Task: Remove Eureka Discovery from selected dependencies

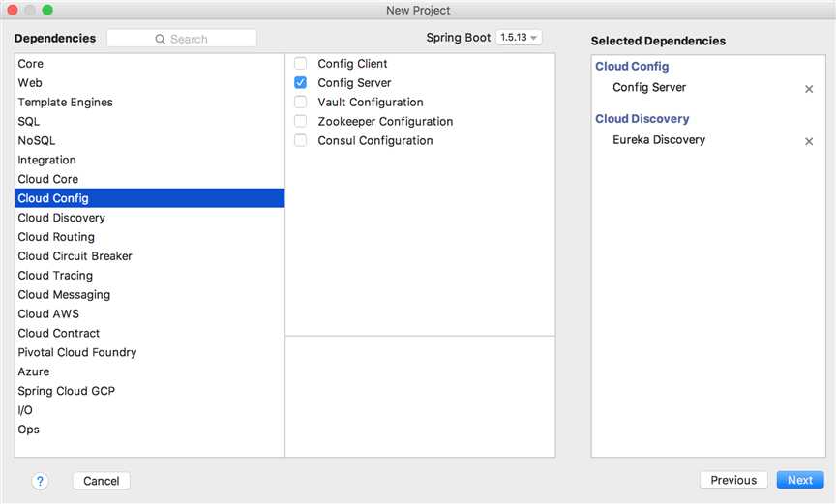Action: coord(809,141)
